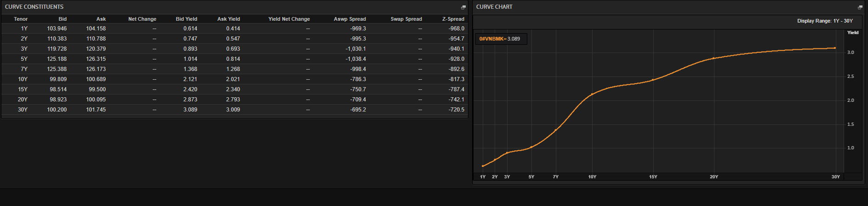
Task: Sort by the Bid Yield column header
Action: point(186,19)
